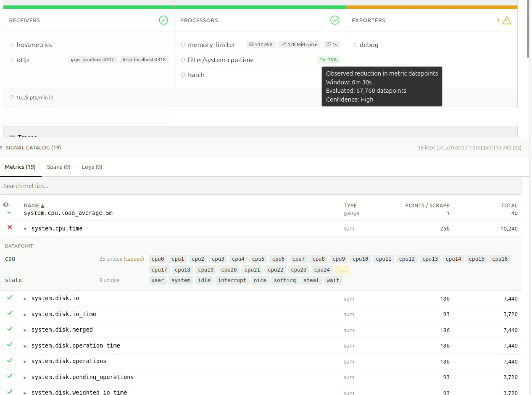Screen dimensions: 532x395
Task: Click the softirq state value chip
Action: [x=285, y=280]
